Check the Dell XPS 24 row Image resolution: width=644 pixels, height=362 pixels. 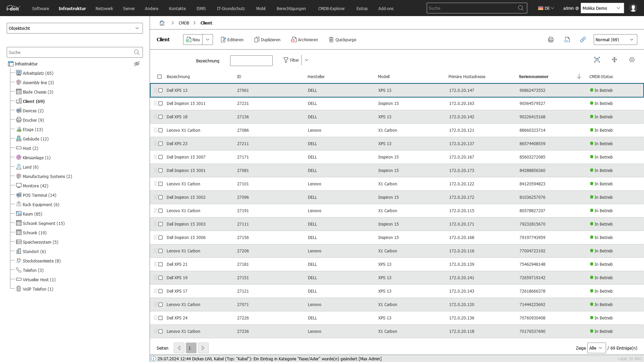click(160, 318)
